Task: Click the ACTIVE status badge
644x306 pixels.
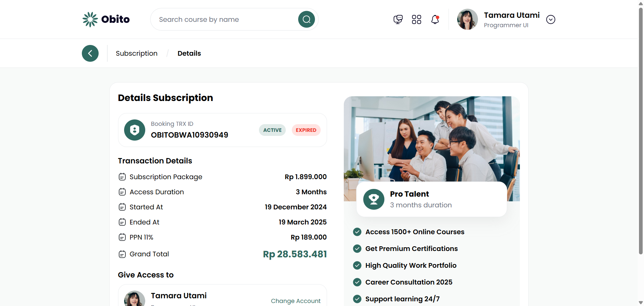Action: pyautogui.click(x=272, y=130)
